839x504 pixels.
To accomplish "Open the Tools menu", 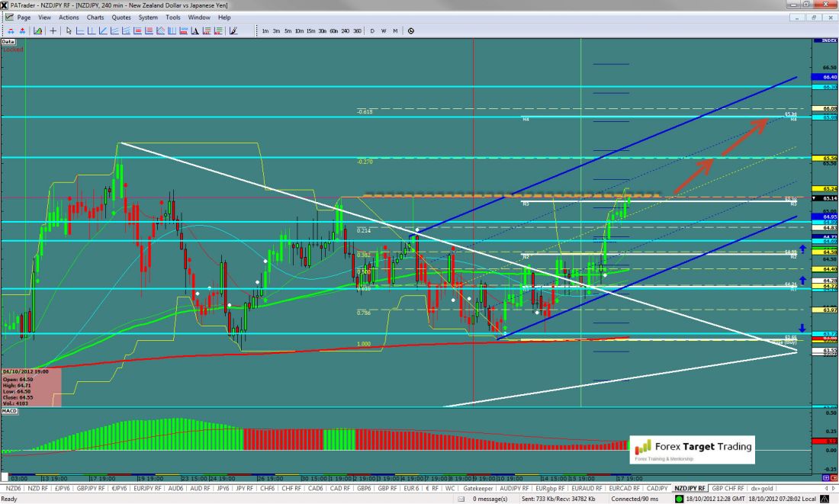I will (173, 17).
